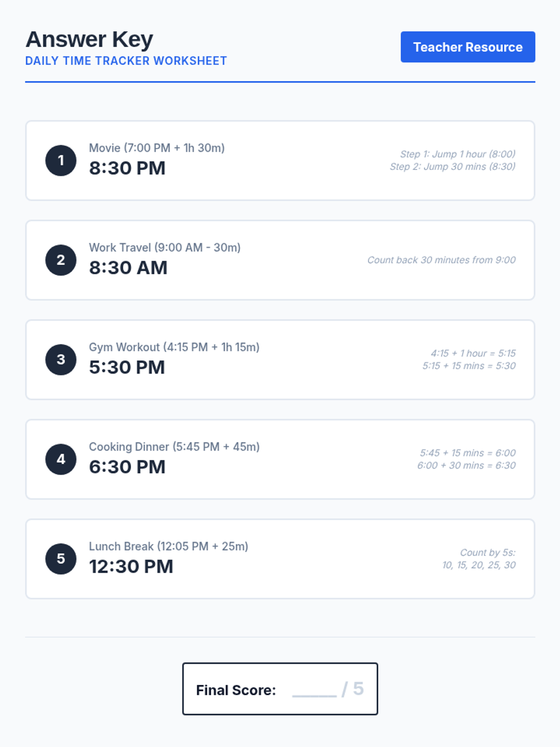Click the 6:30 PM cooking dinner answer
Screen dimensions: 560x747
point(127,467)
